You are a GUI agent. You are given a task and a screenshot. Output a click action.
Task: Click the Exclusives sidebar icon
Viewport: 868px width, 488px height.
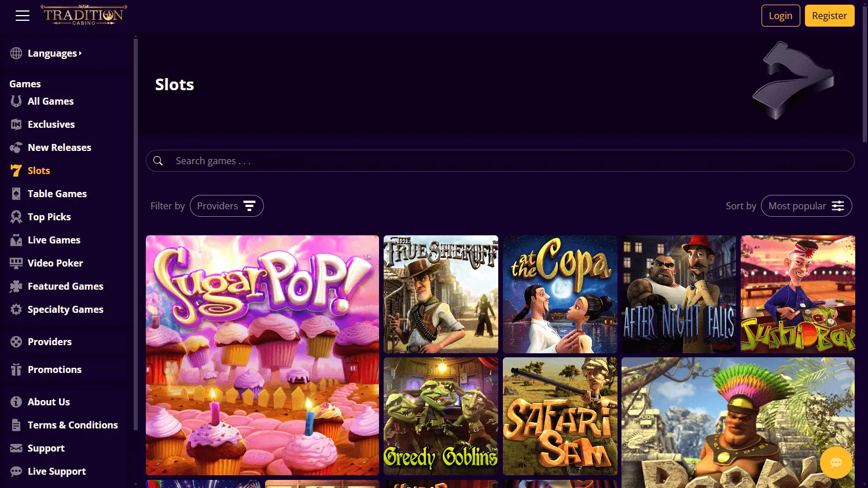tap(16, 124)
